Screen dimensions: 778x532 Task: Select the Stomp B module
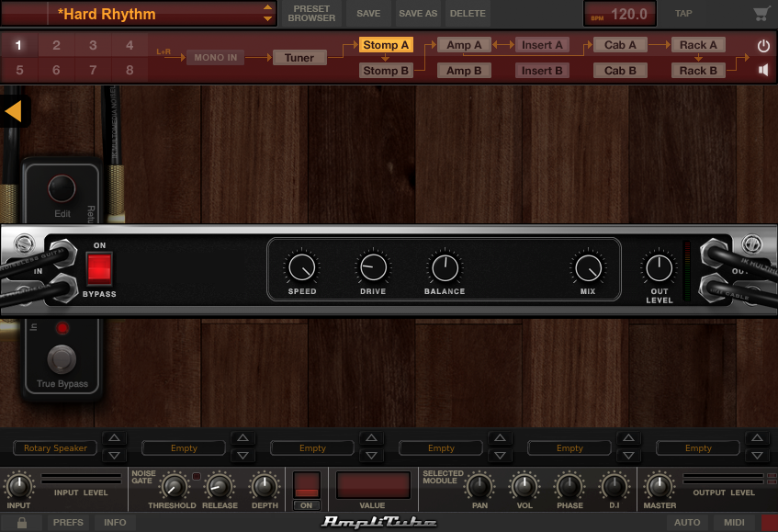click(x=386, y=71)
